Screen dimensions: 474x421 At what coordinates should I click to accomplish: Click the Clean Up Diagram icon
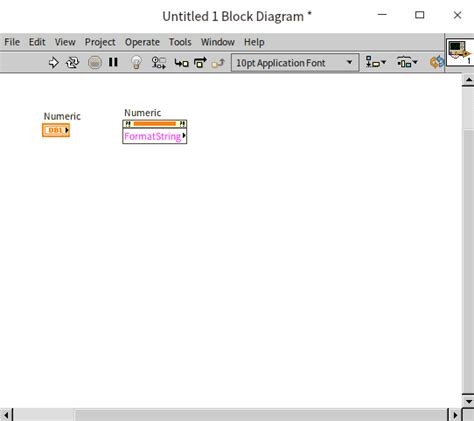point(437,62)
